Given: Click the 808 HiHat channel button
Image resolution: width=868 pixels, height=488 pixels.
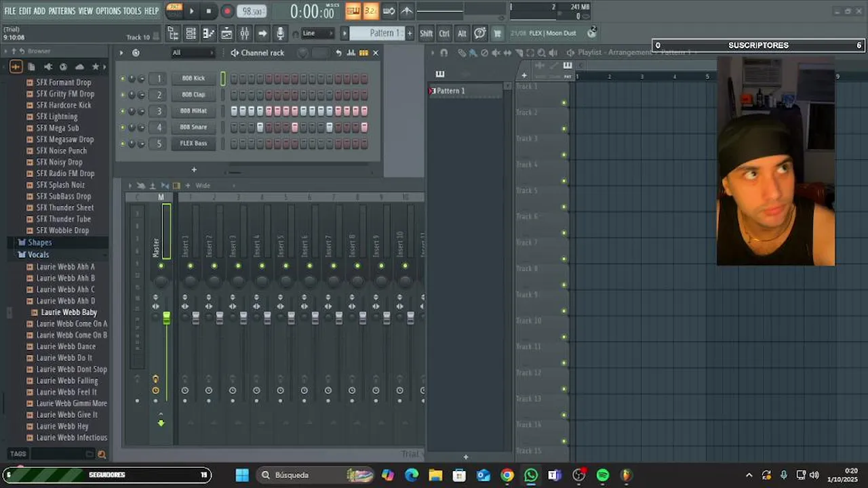Looking at the screenshot, I should (x=193, y=111).
